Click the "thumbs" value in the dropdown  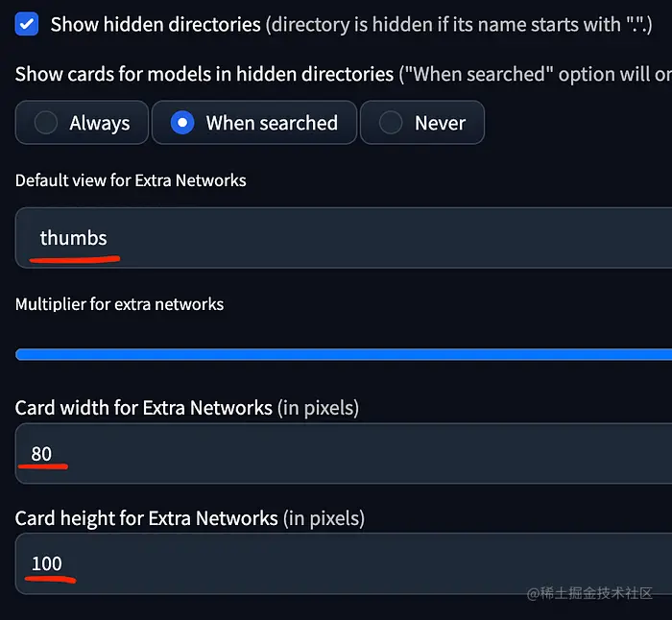pos(73,238)
